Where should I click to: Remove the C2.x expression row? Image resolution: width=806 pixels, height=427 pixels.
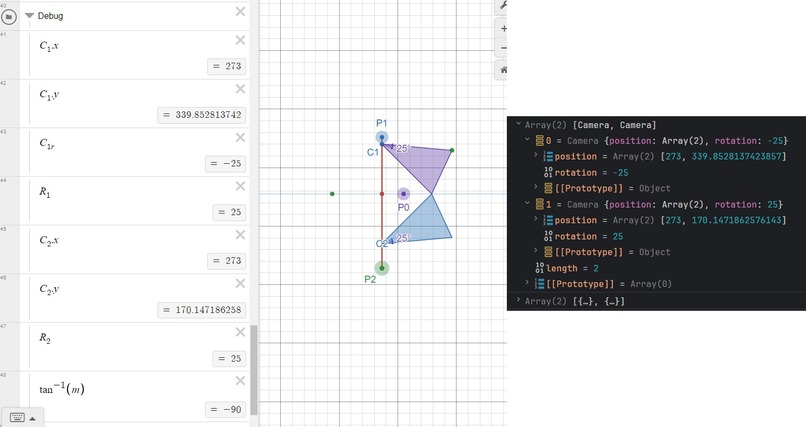(240, 235)
